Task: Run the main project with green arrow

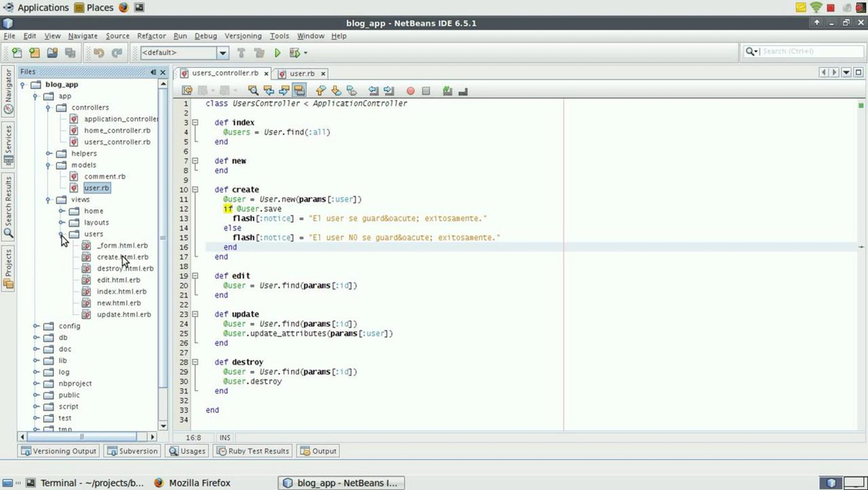Action: (277, 53)
